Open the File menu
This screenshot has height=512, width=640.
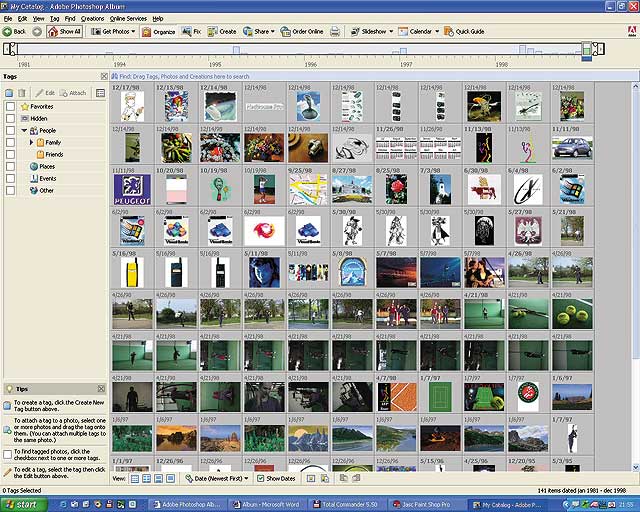click(8, 19)
